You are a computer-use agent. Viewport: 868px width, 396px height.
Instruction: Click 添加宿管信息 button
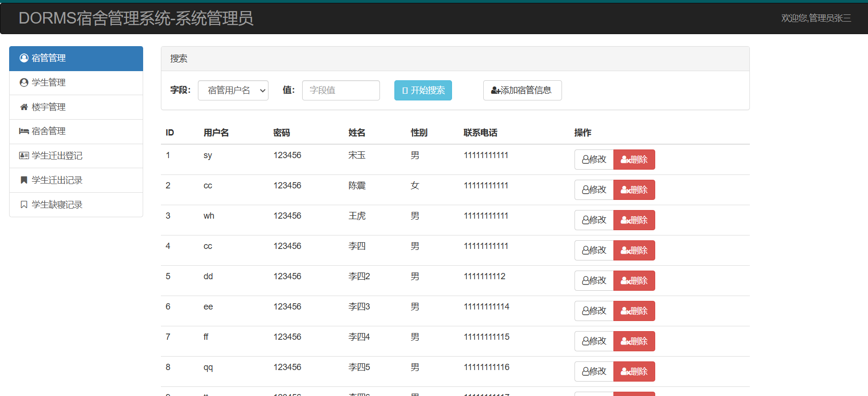(523, 90)
